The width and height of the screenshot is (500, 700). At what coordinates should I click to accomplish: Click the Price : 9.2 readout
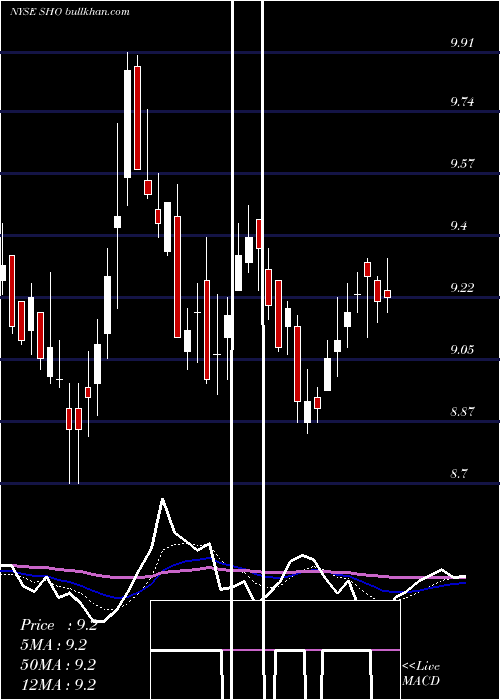point(58,625)
